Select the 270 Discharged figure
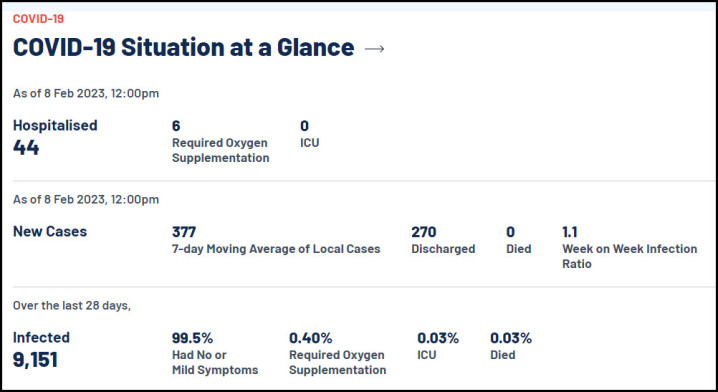The height and width of the screenshot is (392, 718). pyautogui.click(x=424, y=232)
